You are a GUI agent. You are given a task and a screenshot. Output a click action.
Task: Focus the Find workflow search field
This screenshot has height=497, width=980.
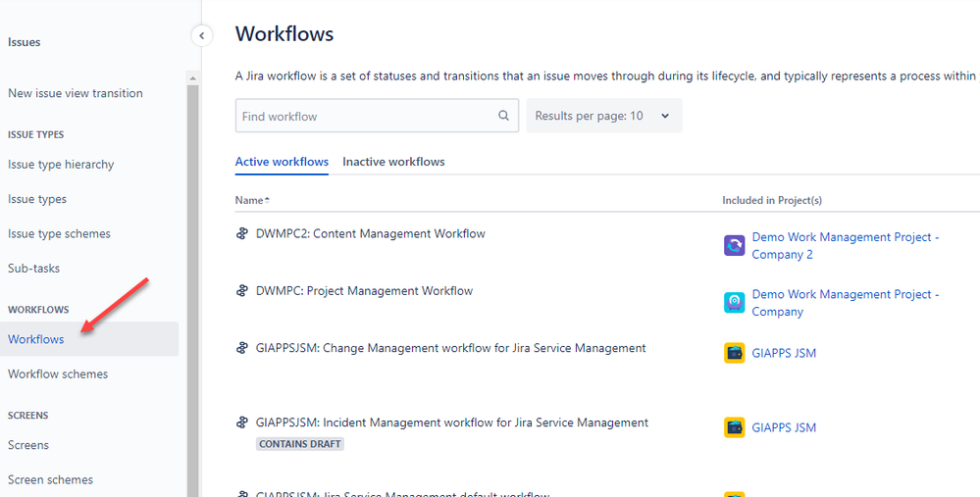[377, 116]
